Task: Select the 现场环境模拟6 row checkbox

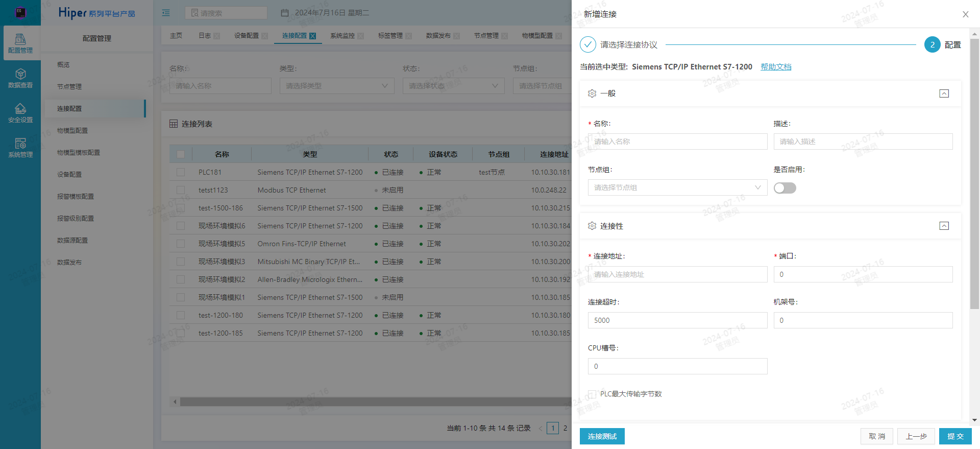Action: tap(181, 226)
